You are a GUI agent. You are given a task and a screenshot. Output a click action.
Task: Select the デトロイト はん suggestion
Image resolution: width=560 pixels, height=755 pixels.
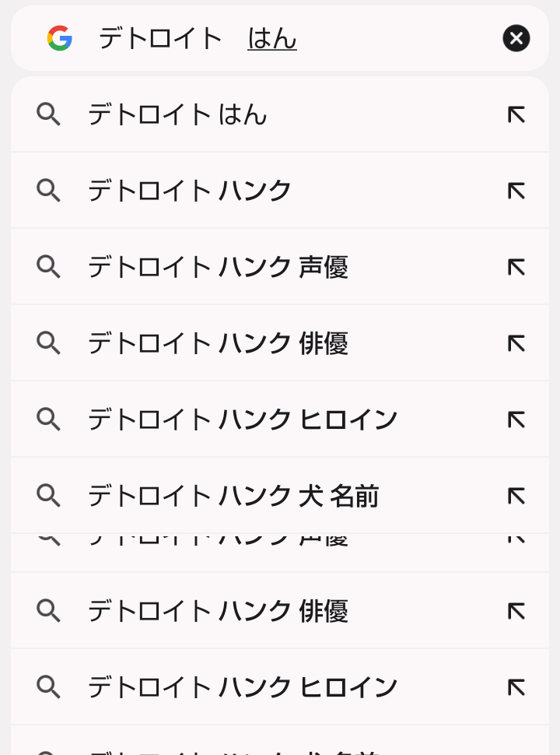(x=177, y=114)
